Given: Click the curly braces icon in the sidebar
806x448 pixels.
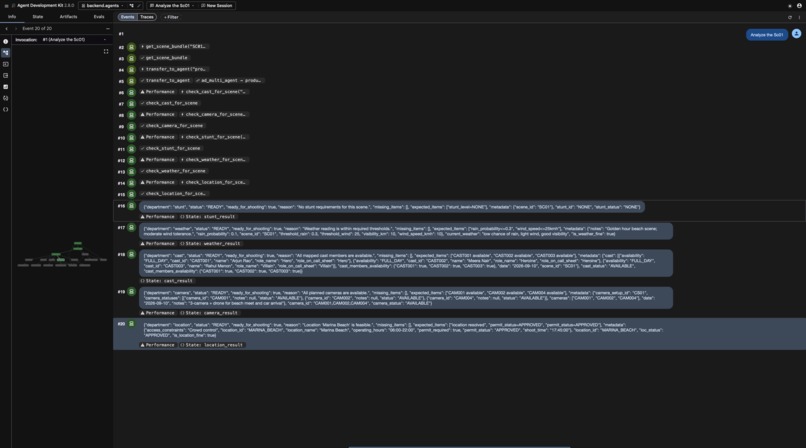Looking at the screenshot, I should tap(6, 109).
